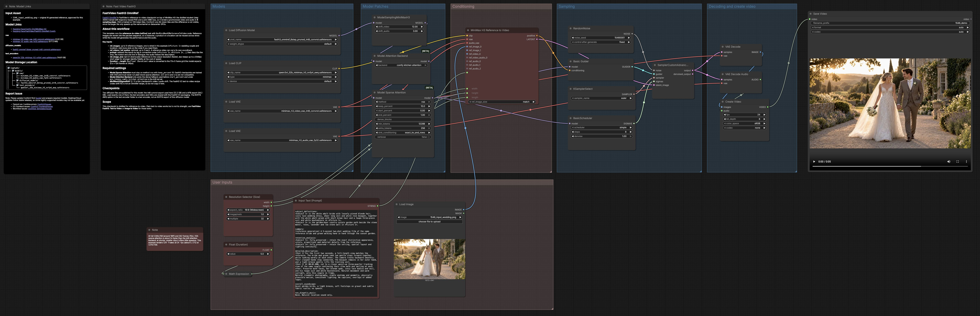Seek on the video progress bar
The image size is (980, 316).
coord(890,166)
